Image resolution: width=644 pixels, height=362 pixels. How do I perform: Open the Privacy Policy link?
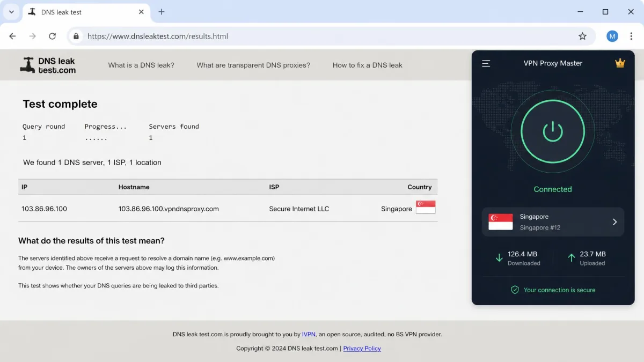(x=362, y=349)
